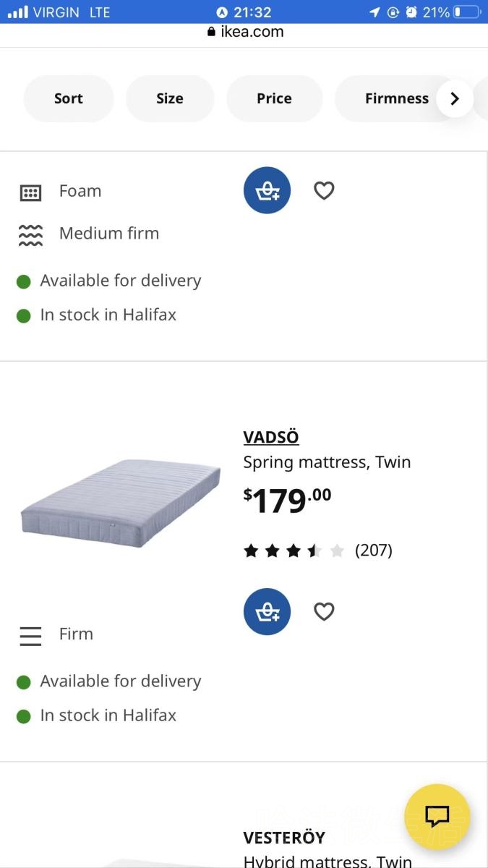
Task: Tap the foam material icon
Action: (30, 192)
